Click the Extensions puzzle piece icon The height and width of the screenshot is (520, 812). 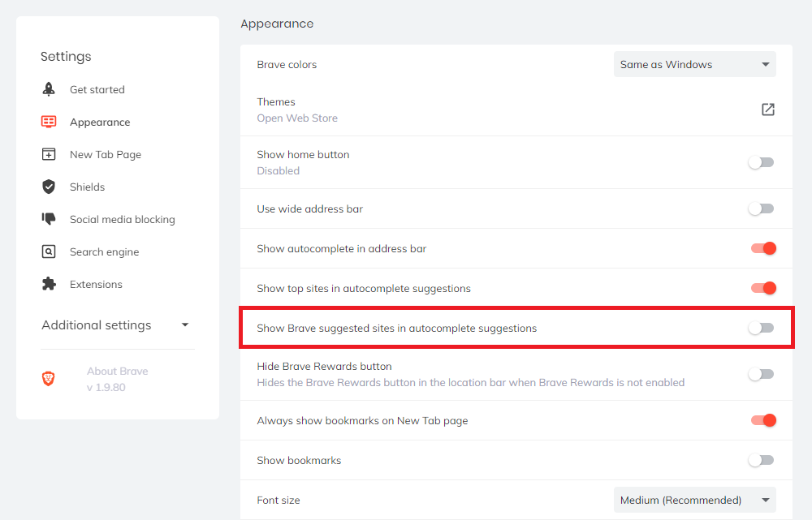point(49,284)
